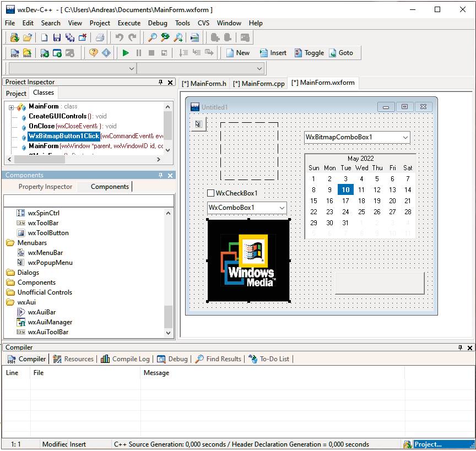This screenshot has height=451, width=476.
Task: Click the pin icon on the Compiler panel
Action: [460, 347]
